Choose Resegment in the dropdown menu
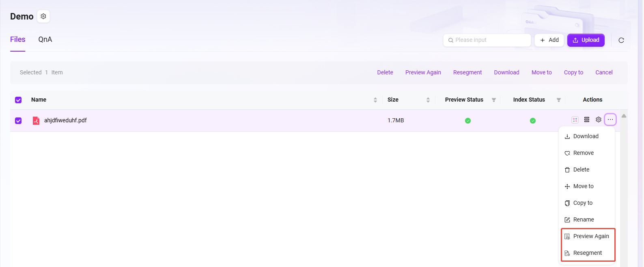The width and height of the screenshot is (644, 267). tap(587, 253)
